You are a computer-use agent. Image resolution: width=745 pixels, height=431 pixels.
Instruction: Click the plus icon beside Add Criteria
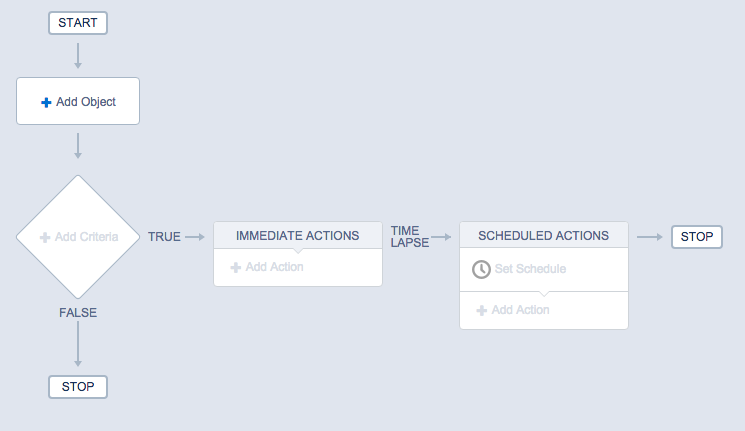coord(45,237)
